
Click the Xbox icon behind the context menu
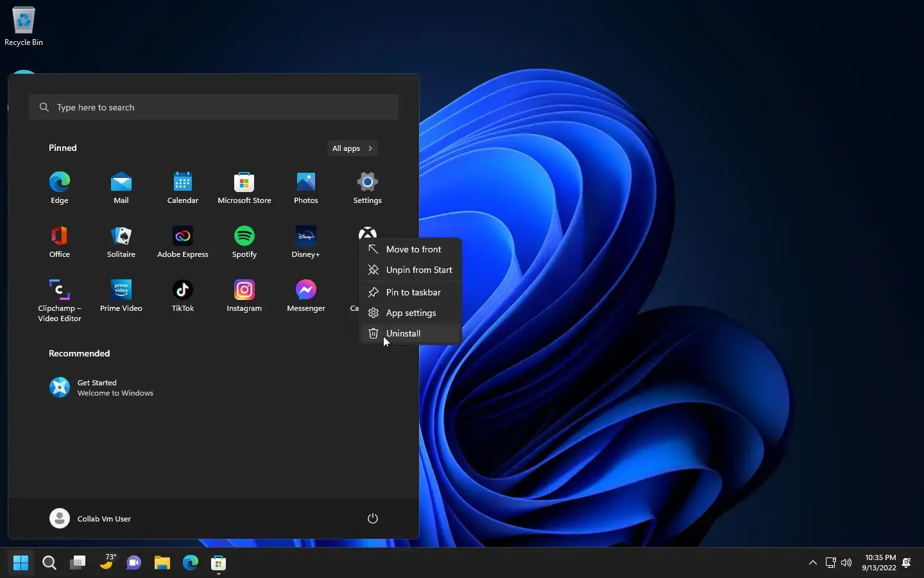point(368,232)
